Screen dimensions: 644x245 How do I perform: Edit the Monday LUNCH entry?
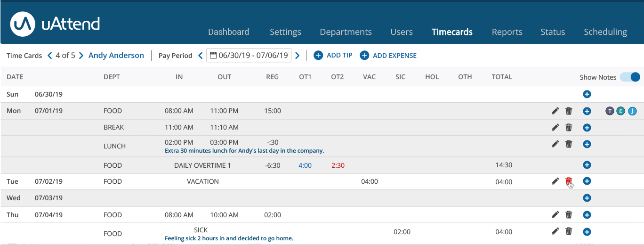pos(555,144)
